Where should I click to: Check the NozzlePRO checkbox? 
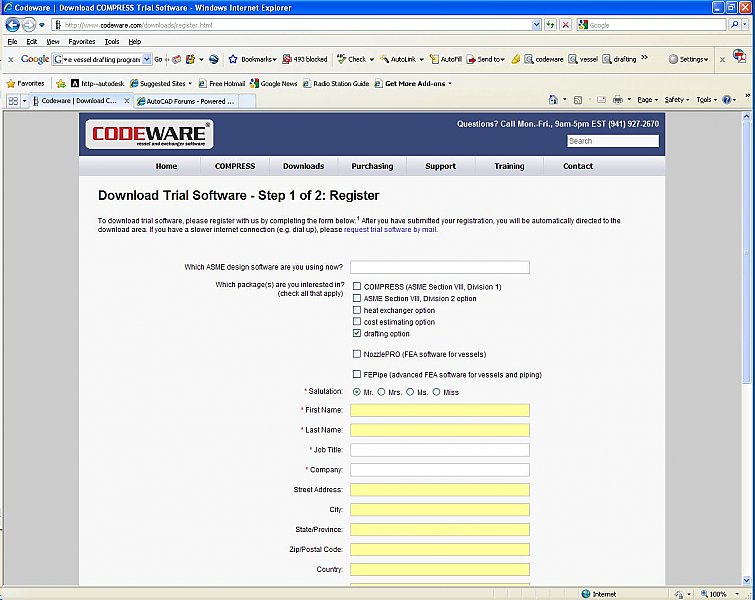tap(357, 354)
